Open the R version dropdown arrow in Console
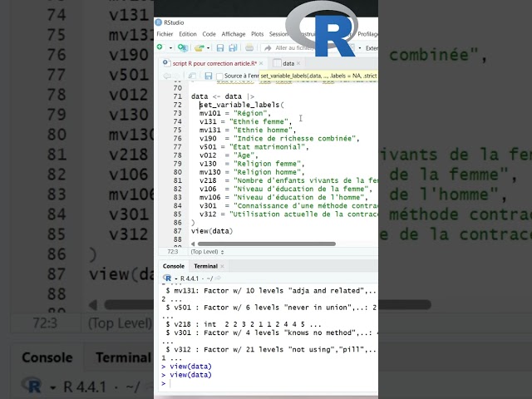Screen dimensions: 532x399 point(176,279)
